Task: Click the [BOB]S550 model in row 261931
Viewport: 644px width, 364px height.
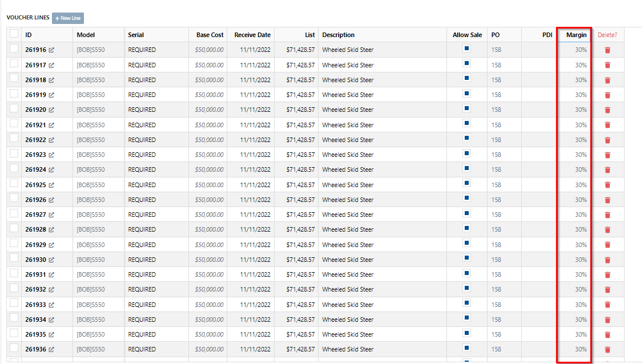Action: pyautogui.click(x=90, y=274)
